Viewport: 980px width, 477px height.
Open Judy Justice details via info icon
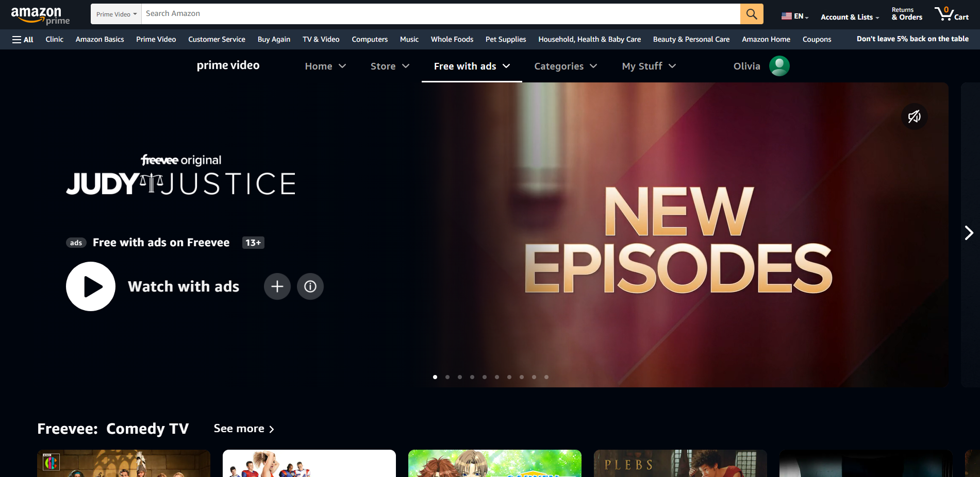(310, 286)
